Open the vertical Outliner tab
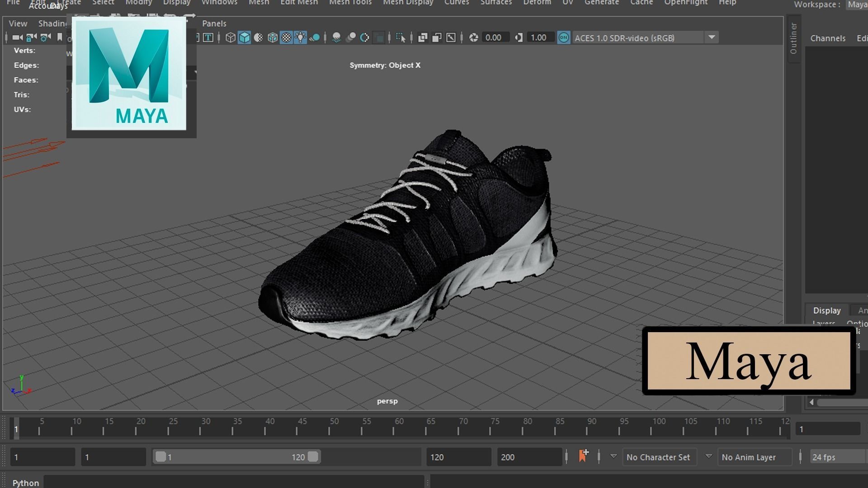 coord(793,39)
